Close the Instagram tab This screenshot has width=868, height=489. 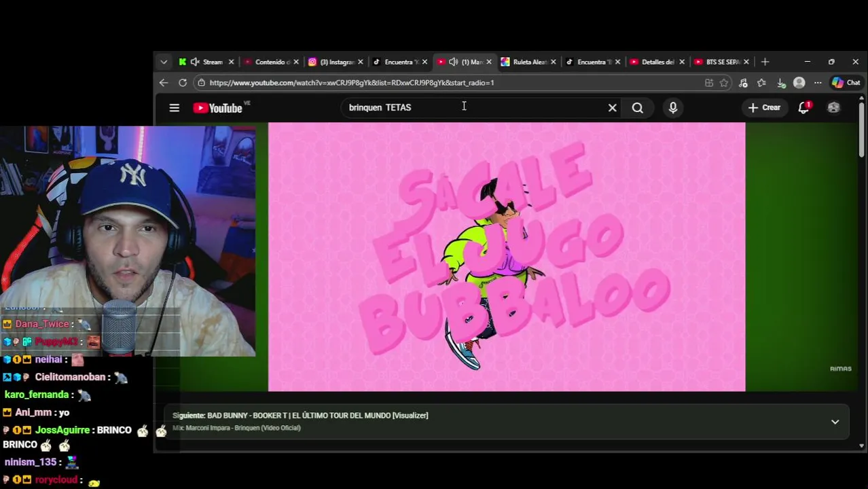click(360, 62)
